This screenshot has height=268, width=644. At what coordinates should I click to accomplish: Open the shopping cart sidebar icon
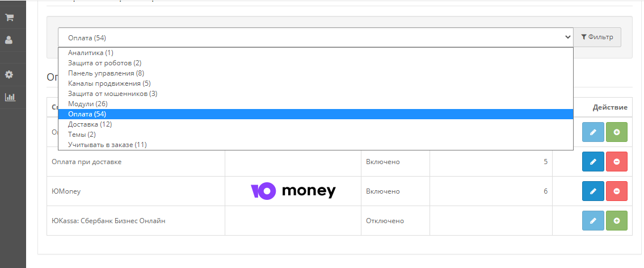coord(9,18)
